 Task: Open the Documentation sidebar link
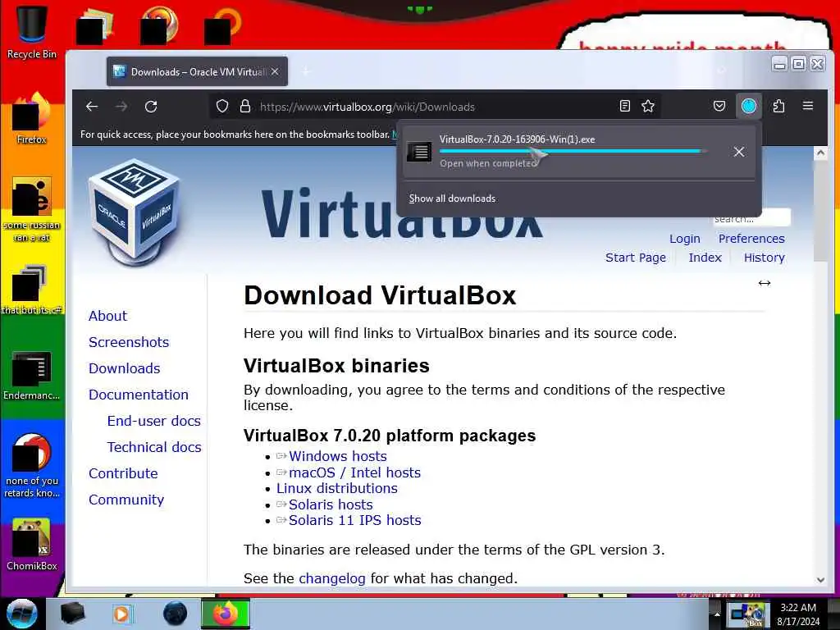pyautogui.click(x=138, y=395)
